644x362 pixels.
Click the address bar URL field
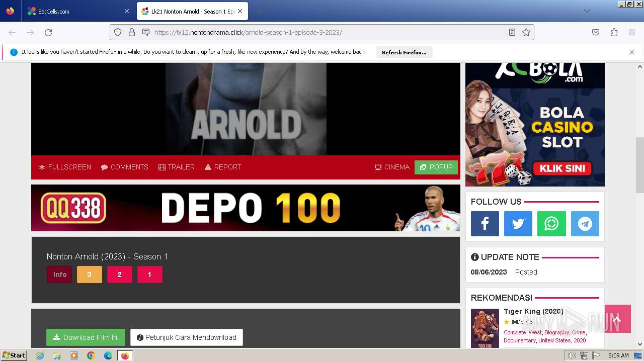tap(322, 32)
